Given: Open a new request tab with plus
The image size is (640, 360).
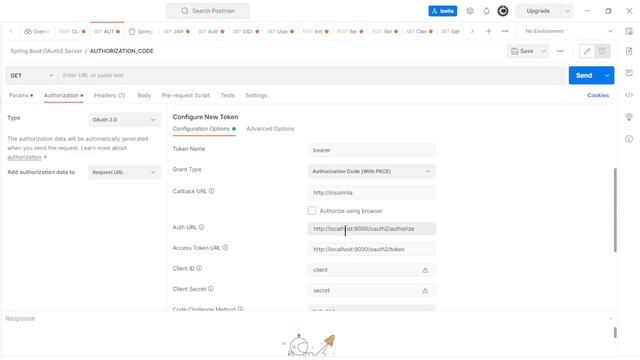Looking at the screenshot, I should (x=489, y=31).
